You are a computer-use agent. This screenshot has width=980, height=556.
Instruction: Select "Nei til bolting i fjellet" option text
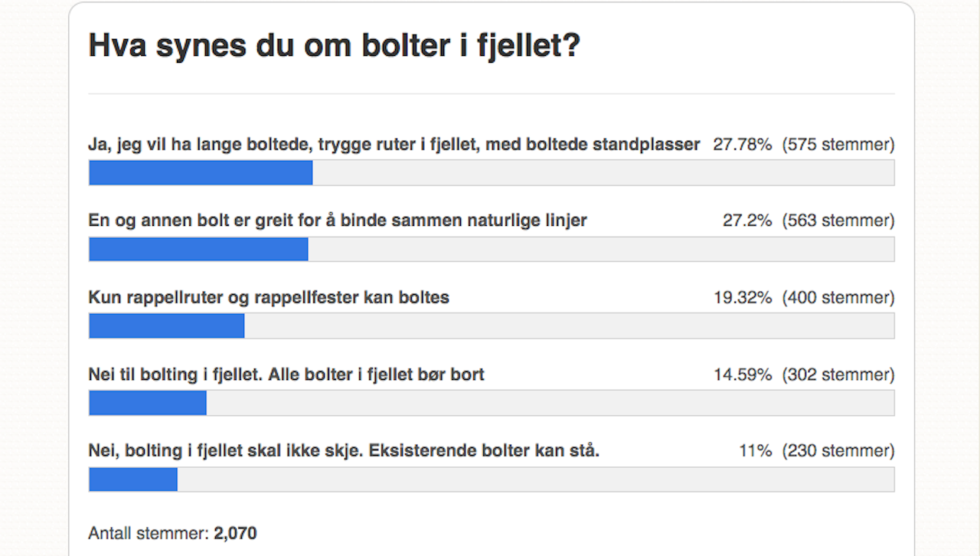coord(286,374)
